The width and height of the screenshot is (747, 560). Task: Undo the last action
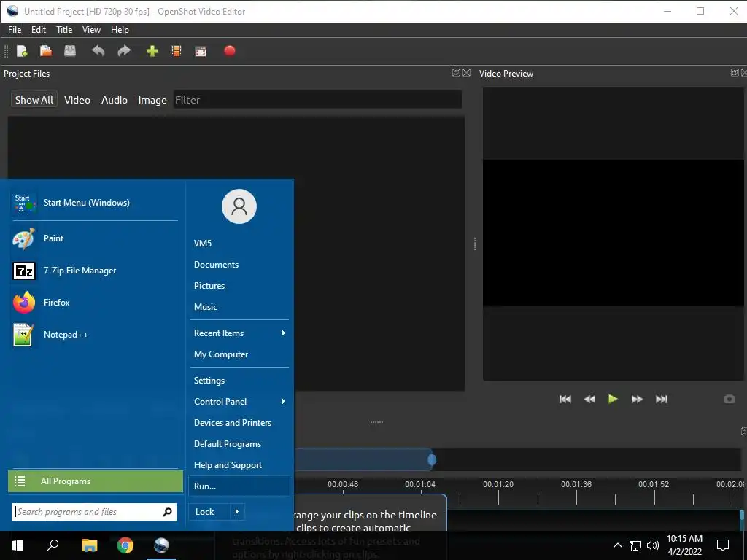pos(98,51)
